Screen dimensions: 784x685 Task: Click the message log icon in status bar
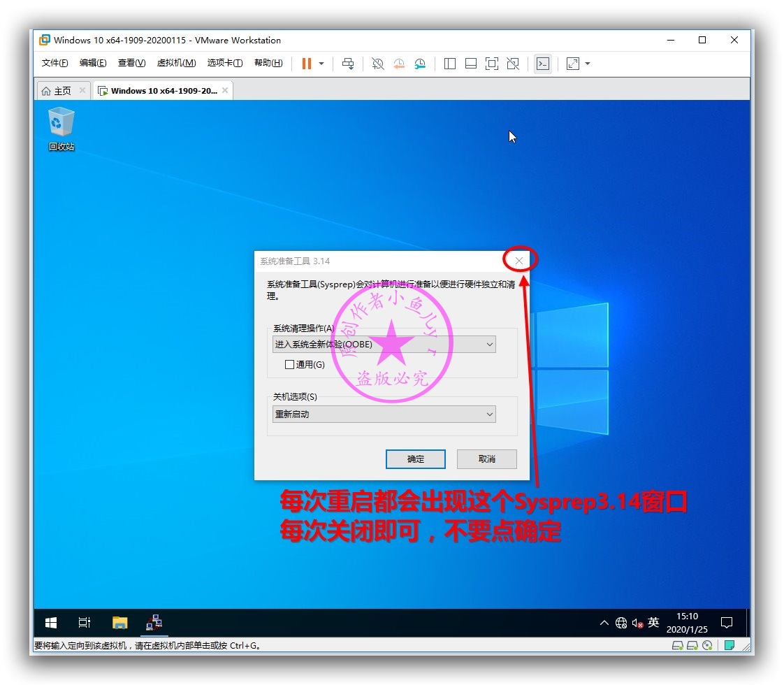pyautogui.click(x=729, y=645)
